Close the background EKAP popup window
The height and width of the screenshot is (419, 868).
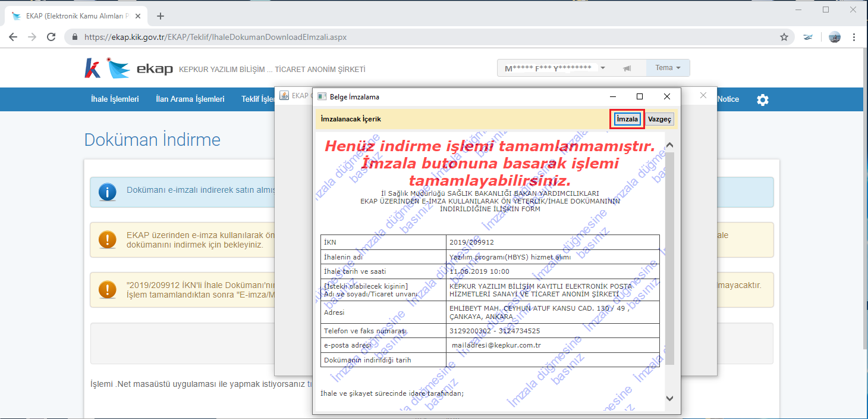coord(703,95)
